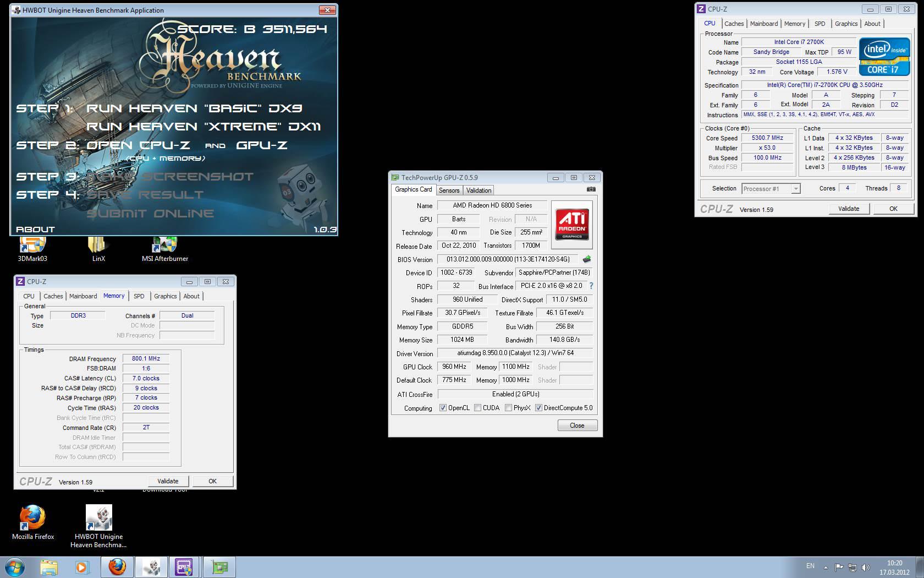924x578 pixels.
Task: Open Mainboard tab in the CPU-Z processor window
Action: tap(764, 24)
